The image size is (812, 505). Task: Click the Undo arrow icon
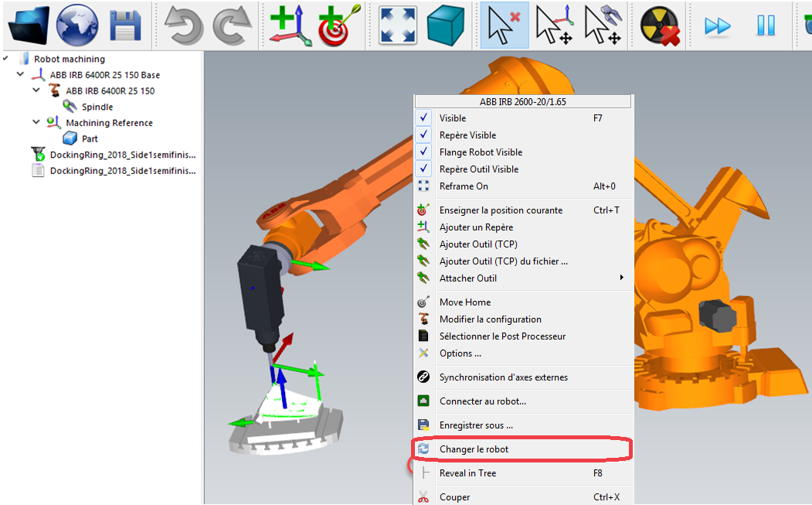click(183, 25)
